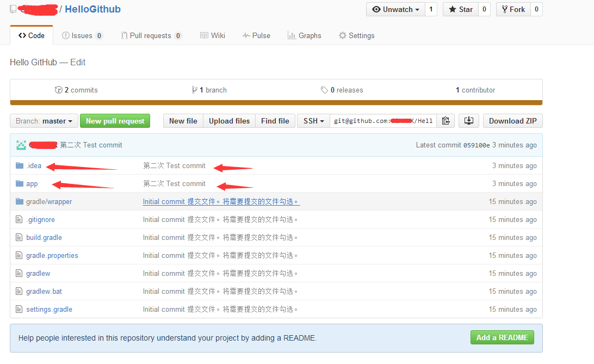Click the Upload files button

229,121
